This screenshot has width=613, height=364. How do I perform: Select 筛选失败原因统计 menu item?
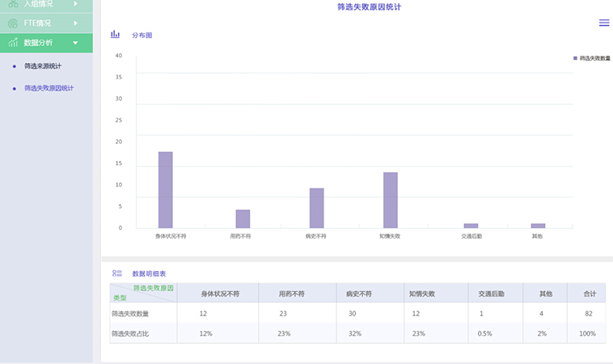pos(49,87)
